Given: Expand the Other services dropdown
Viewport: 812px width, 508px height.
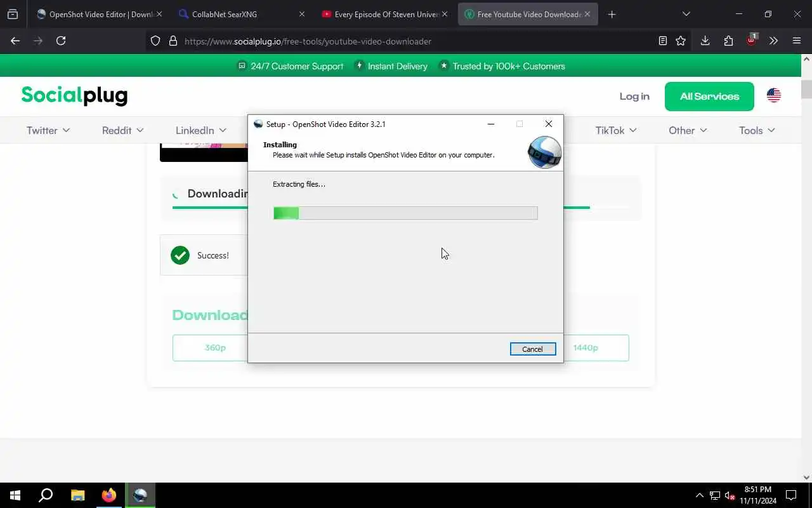Looking at the screenshot, I should click(x=688, y=130).
